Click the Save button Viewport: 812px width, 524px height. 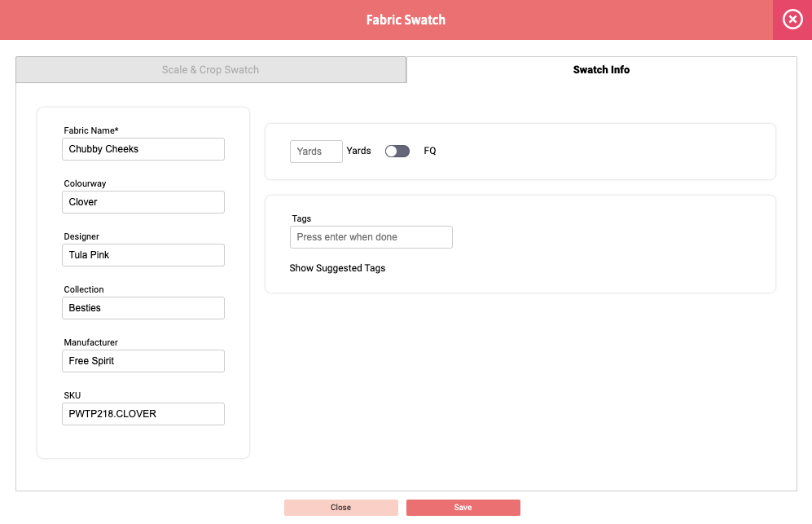[463, 508]
